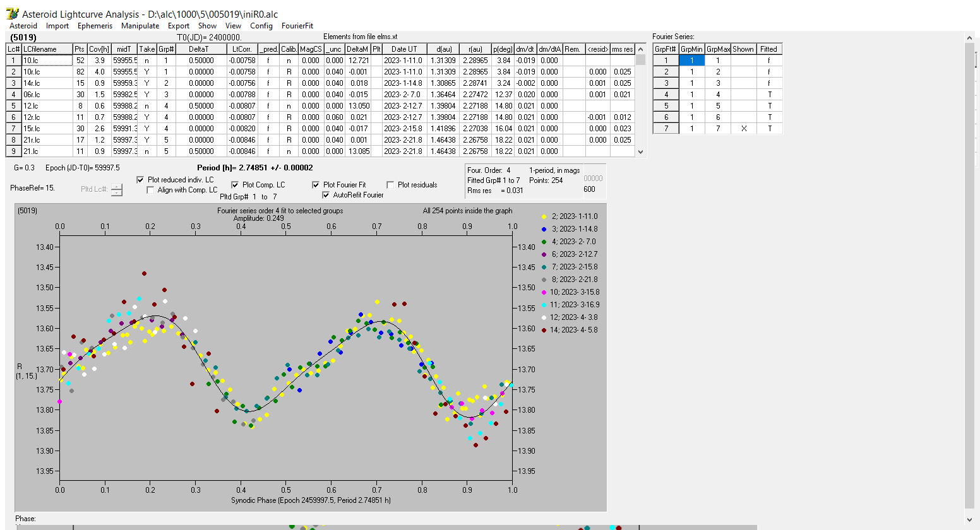Click dark red legend dot for 2023-4-5.8

click(x=544, y=330)
